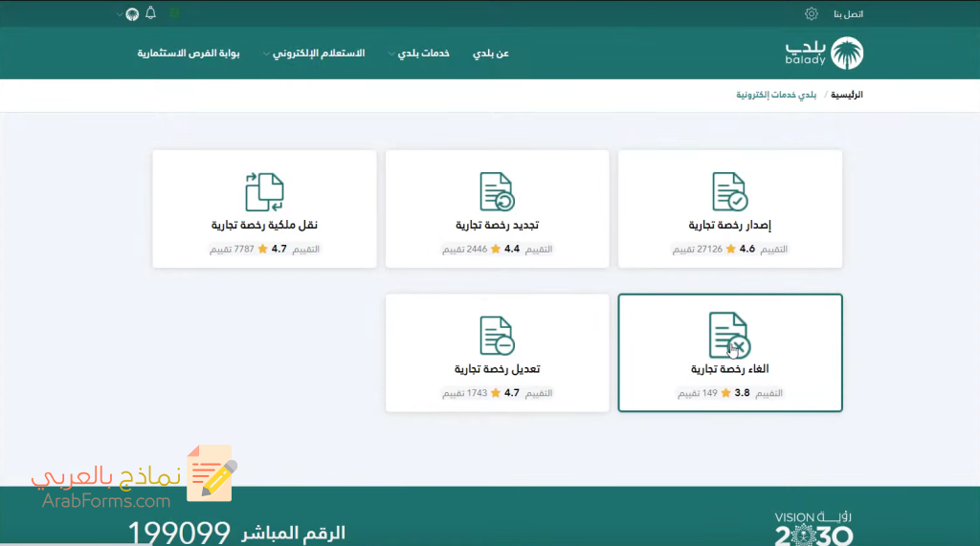
Task: Click the 3.8 rating star on الغاء card
Action: pos(725,393)
